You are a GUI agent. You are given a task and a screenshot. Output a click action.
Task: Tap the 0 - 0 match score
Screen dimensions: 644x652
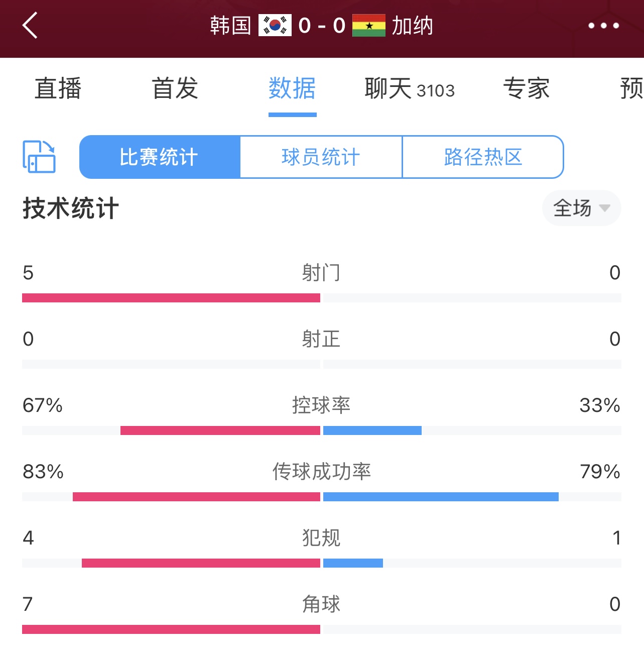click(322, 26)
